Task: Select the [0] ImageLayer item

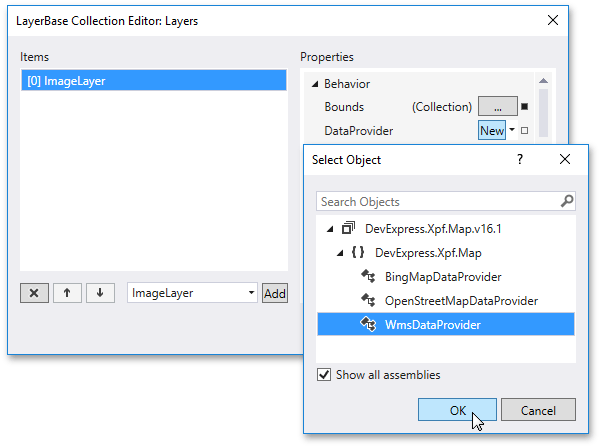Action: 154,80
